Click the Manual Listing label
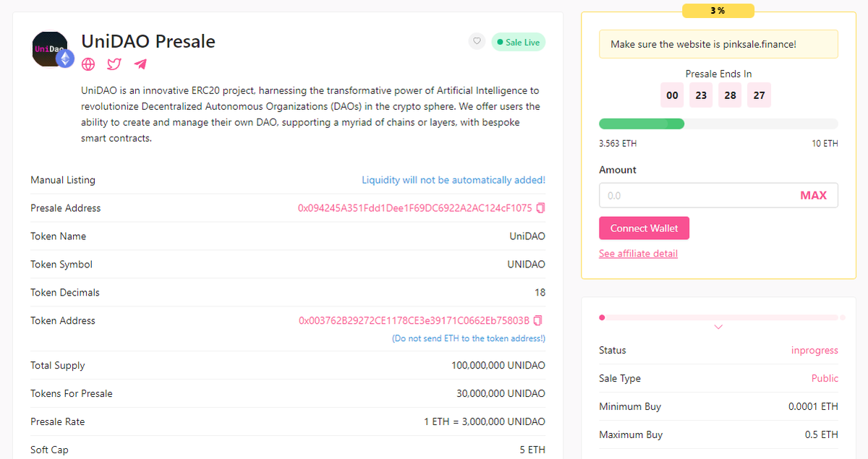 63,180
